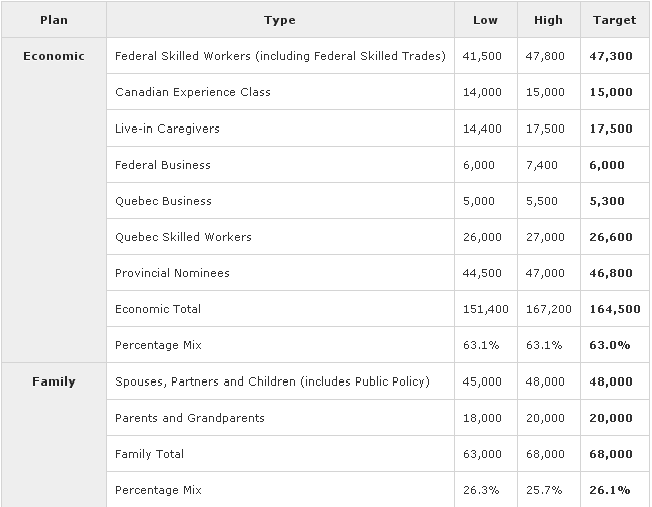
Task: Click the Parents and Grandparents cell
Action: point(190,418)
